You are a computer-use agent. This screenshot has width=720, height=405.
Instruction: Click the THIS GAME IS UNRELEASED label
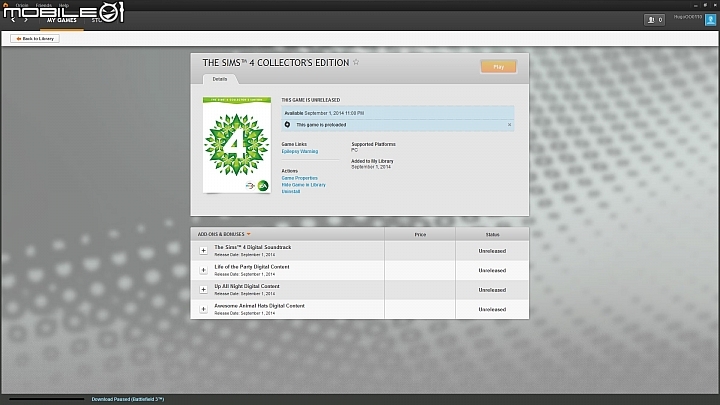pyautogui.click(x=311, y=100)
